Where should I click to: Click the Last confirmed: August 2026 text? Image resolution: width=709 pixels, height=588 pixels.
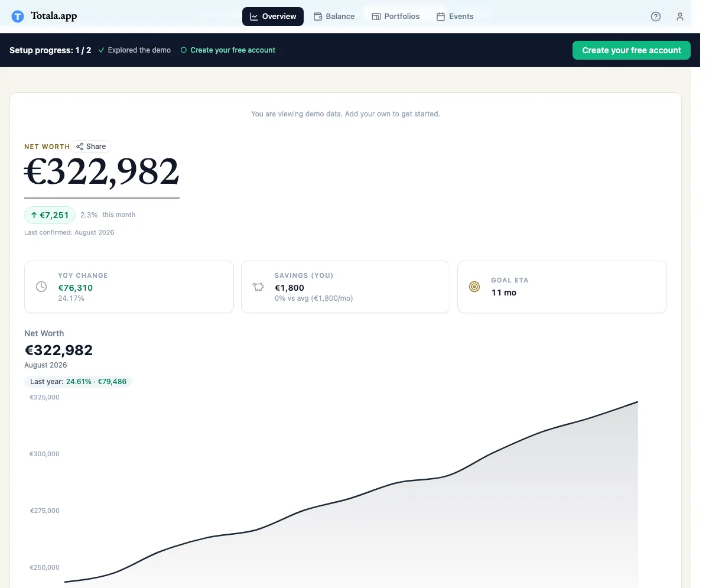pyautogui.click(x=69, y=232)
